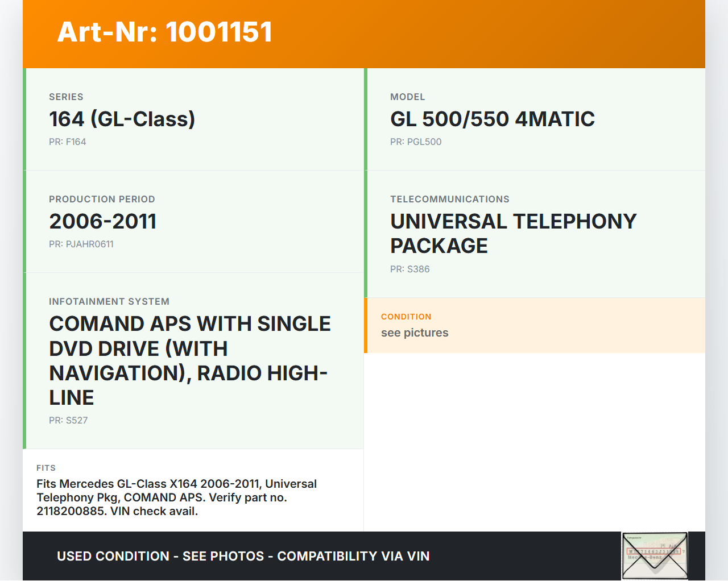Click the used condition footer banner text

[x=243, y=557]
